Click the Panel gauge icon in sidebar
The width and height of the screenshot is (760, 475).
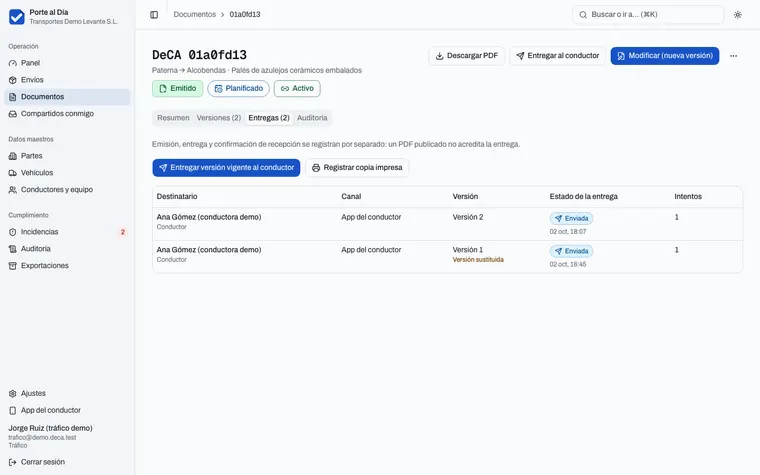(x=13, y=63)
